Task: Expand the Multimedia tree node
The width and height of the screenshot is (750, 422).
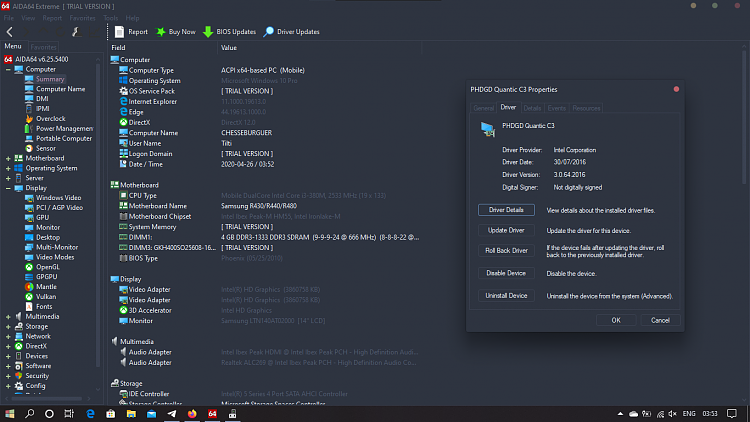Action: [8, 317]
